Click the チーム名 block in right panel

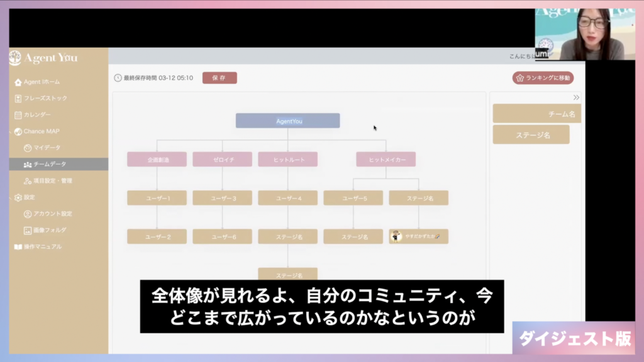pos(536,114)
